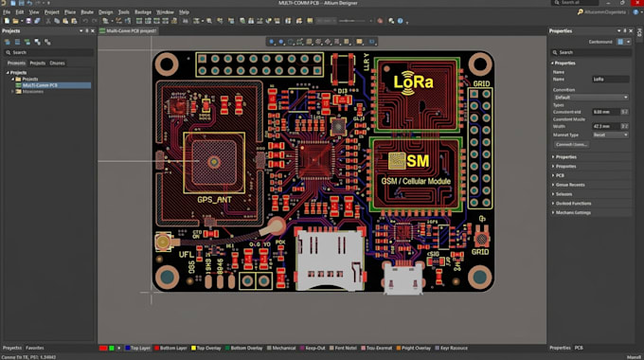Click the Name field containing LoRa

pos(610,79)
